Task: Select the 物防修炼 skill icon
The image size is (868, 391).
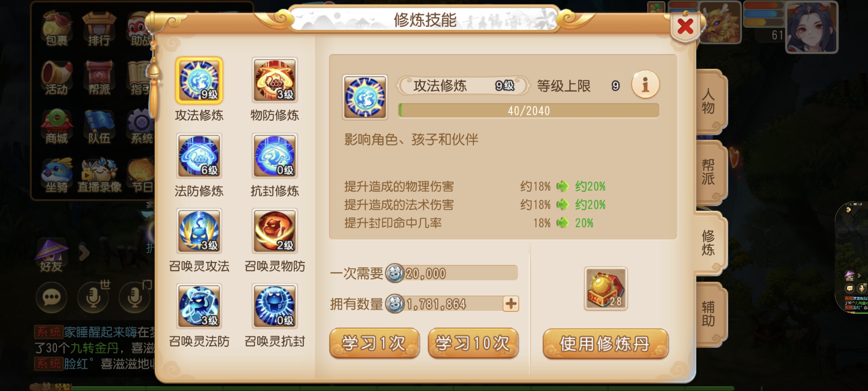Action: [275, 80]
